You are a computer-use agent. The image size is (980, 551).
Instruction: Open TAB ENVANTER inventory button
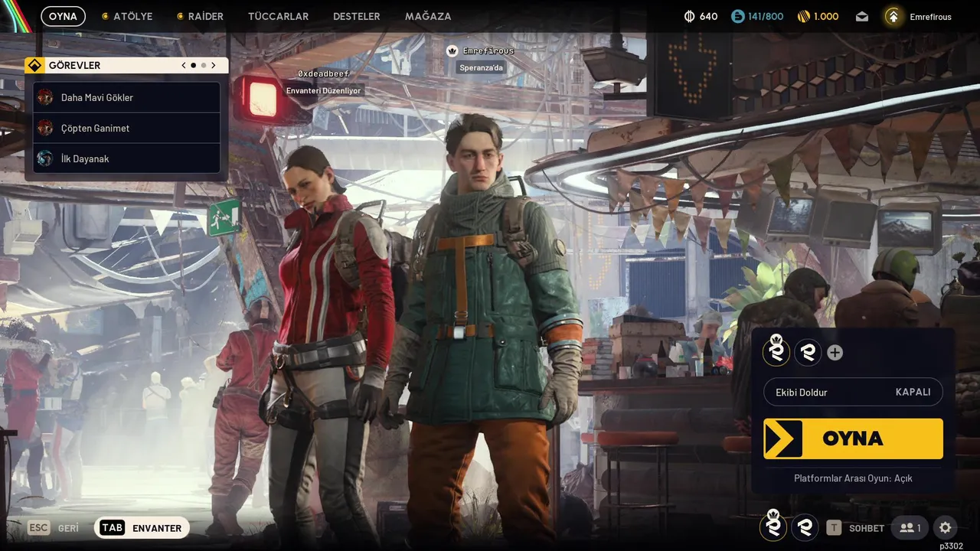tap(142, 528)
